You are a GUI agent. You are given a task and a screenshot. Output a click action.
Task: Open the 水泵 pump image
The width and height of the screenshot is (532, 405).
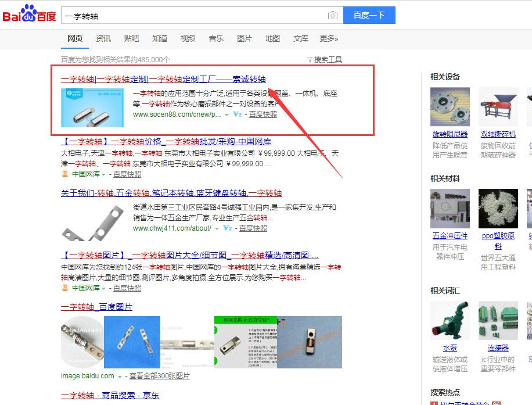click(450, 321)
